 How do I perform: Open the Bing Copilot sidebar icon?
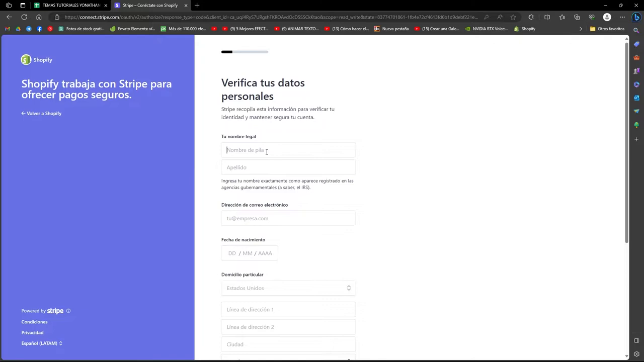[x=636, y=17]
